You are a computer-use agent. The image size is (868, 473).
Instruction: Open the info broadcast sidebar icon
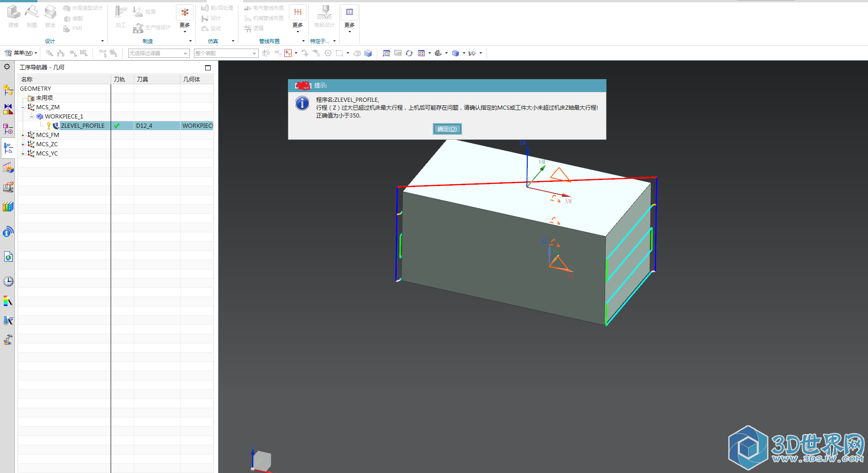8,231
